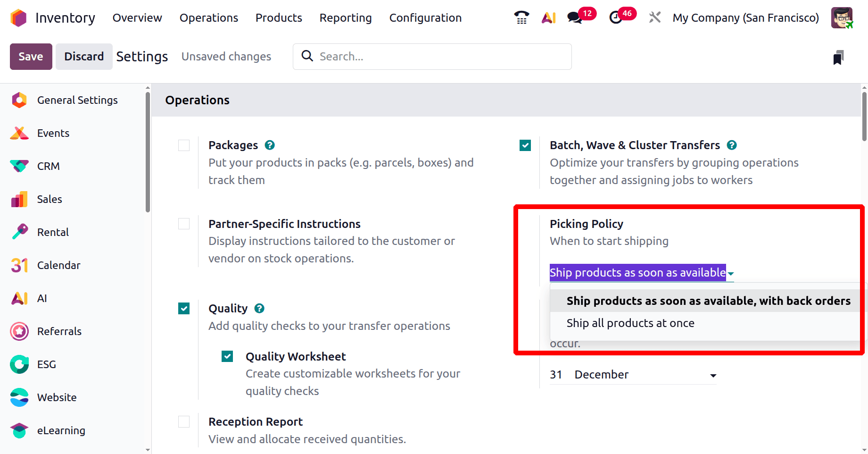Disable the Batch, Wave & Cluster Transfers checkbox
868x454 pixels.
[x=525, y=145]
